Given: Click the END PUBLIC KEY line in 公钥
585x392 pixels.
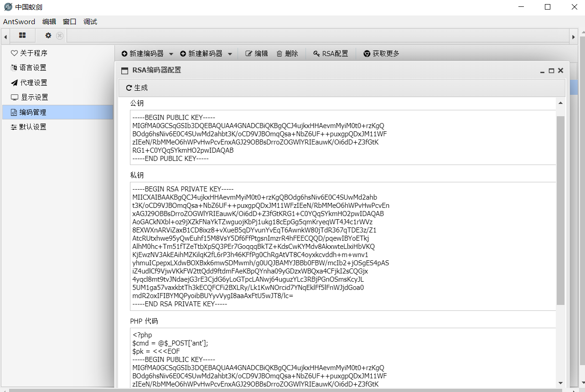Looking at the screenshot, I should (x=171, y=158).
